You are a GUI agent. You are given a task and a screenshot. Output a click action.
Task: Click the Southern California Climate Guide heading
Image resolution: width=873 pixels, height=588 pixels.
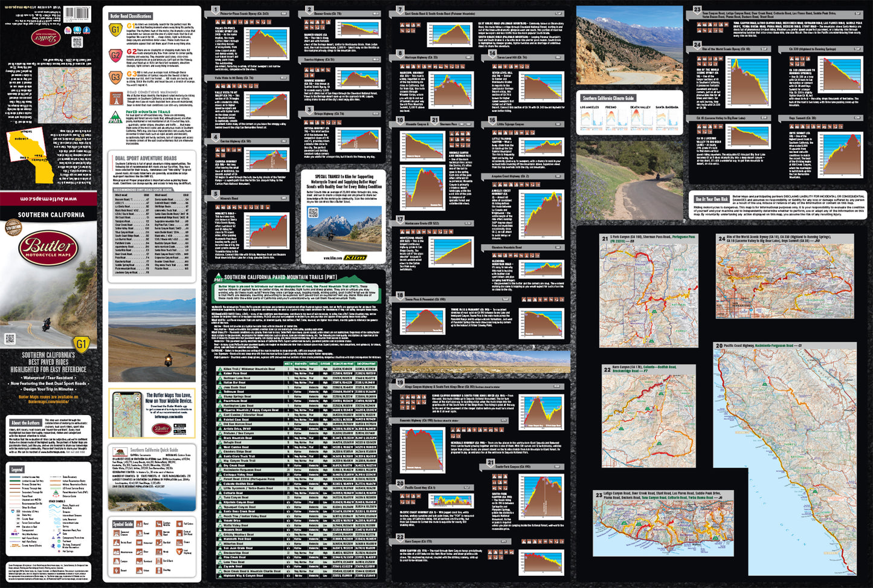608,97
